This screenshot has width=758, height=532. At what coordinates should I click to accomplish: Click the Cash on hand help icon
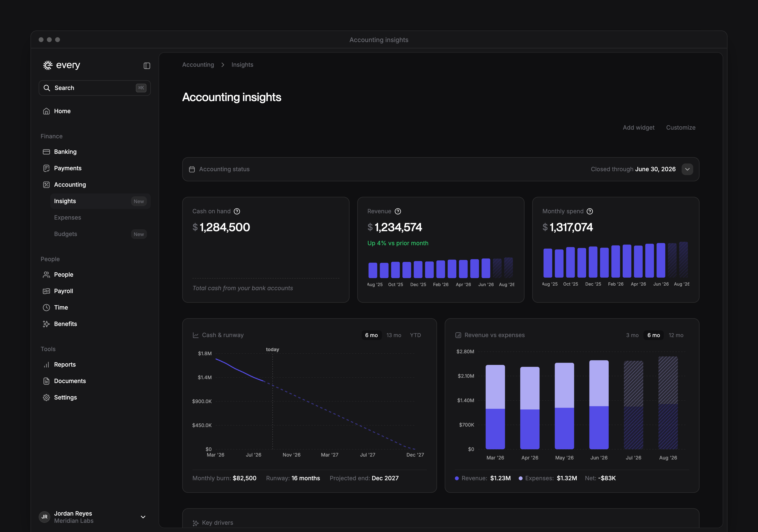(x=237, y=211)
